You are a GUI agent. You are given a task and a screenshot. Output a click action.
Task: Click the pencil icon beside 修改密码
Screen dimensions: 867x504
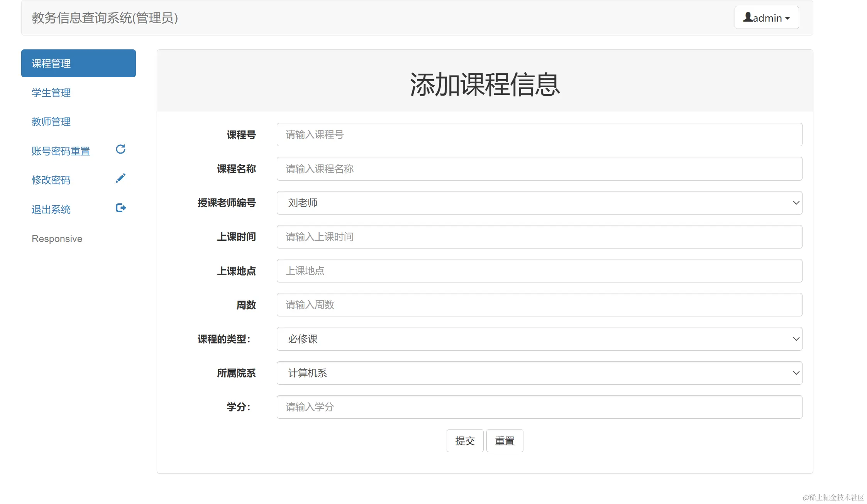(120, 178)
